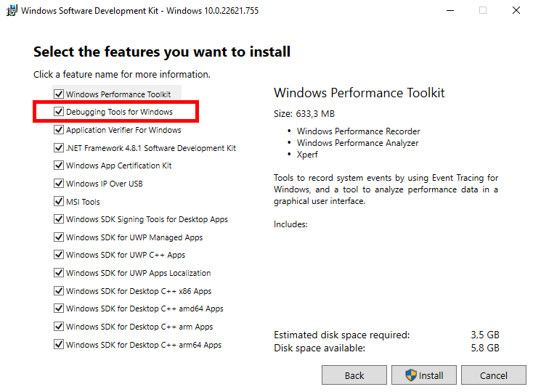Disable Windows SDK for UWP C++ Apps
533x392 pixels.
click(59, 256)
